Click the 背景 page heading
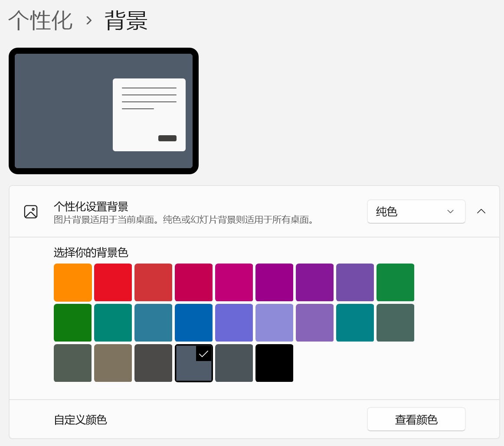This screenshot has height=446, width=504. coord(126,20)
